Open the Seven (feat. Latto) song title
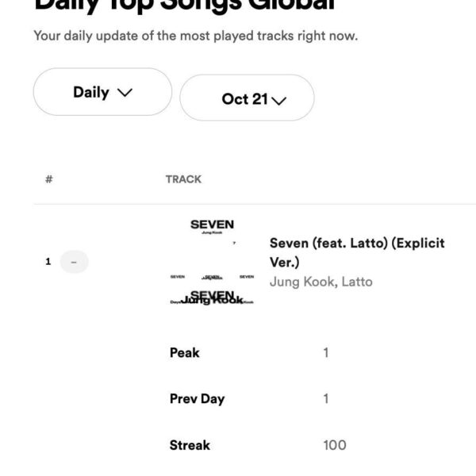The width and height of the screenshot is (476, 476). click(x=357, y=252)
